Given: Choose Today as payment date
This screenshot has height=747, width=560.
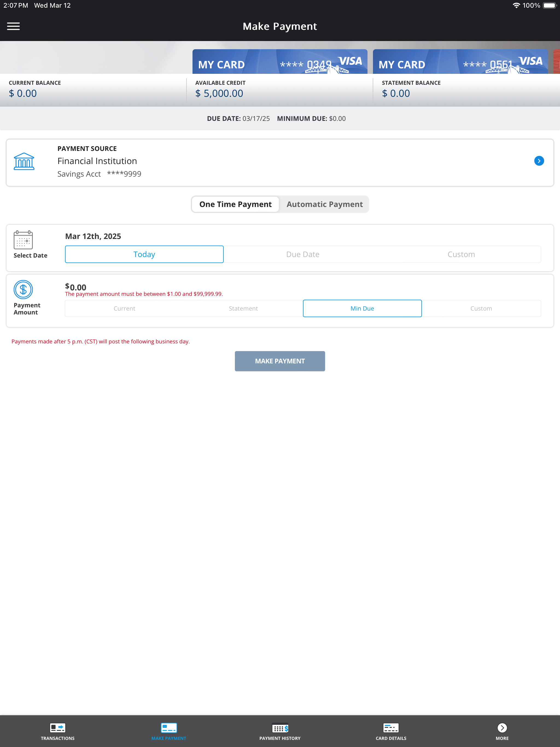Looking at the screenshot, I should (144, 254).
